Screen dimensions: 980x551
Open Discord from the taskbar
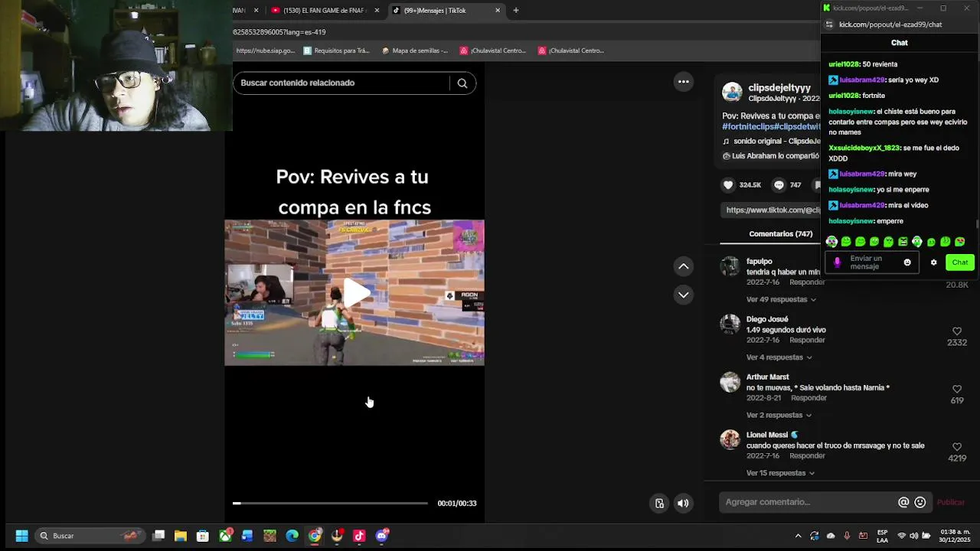[x=382, y=536]
